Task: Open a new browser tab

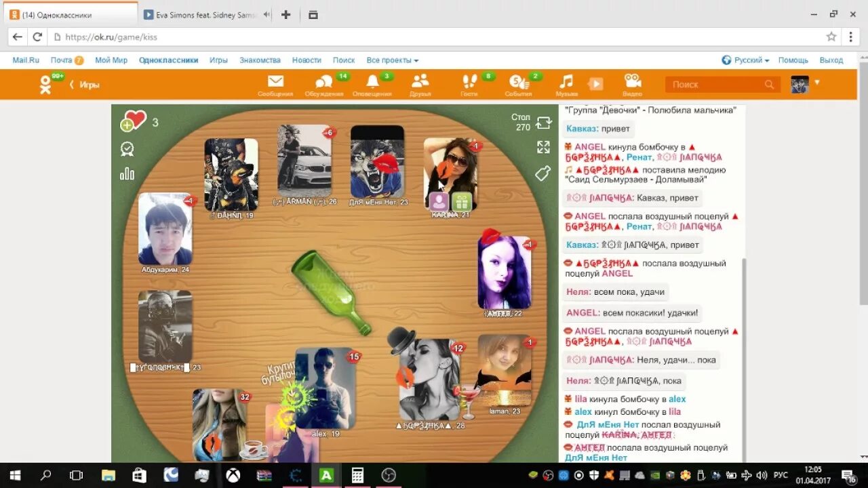Action: (285, 14)
